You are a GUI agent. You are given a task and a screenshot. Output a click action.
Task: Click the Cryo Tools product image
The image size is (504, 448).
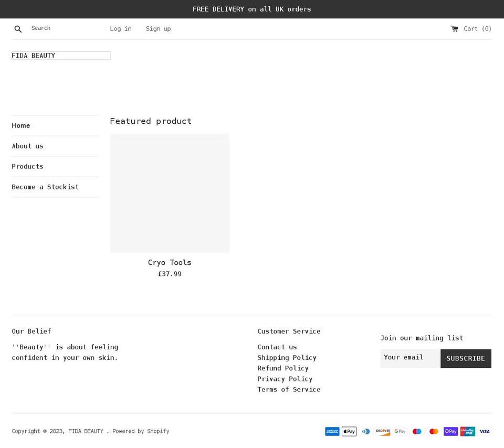(170, 194)
